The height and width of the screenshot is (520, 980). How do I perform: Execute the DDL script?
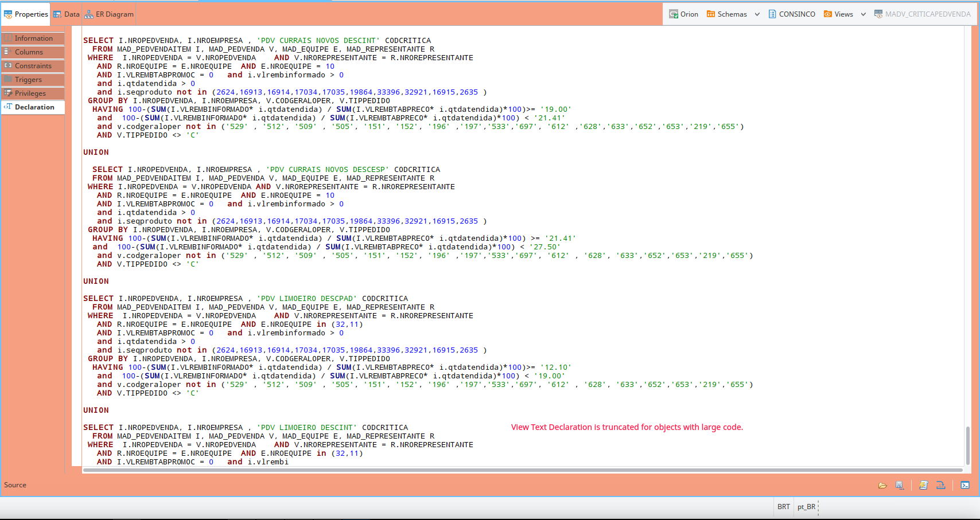(923, 485)
